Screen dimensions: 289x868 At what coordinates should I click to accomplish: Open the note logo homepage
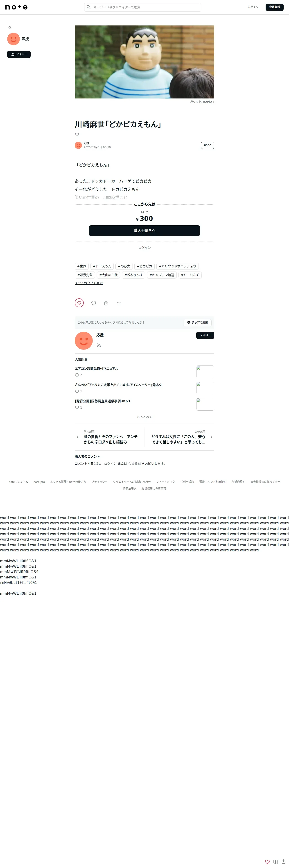(16, 7)
